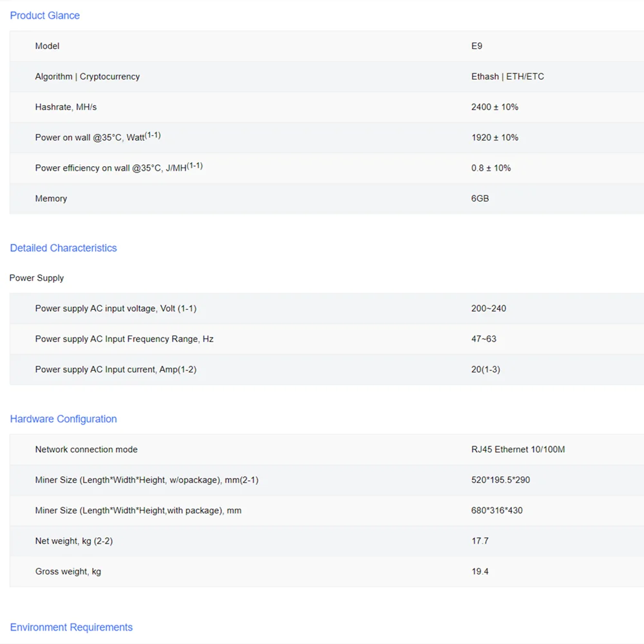The width and height of the screenshot is (644, 644).
Task: Click the Gross weight, kg label
Action: [x=68, y=571]
